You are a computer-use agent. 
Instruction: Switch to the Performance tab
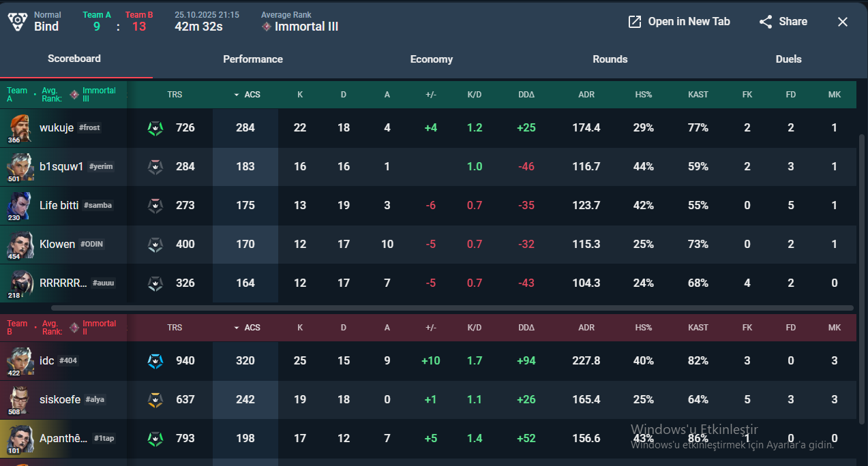[253, 59]
